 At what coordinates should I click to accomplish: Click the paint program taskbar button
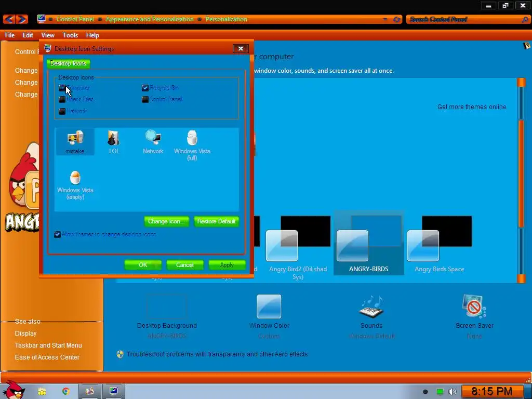click(89, 391)
